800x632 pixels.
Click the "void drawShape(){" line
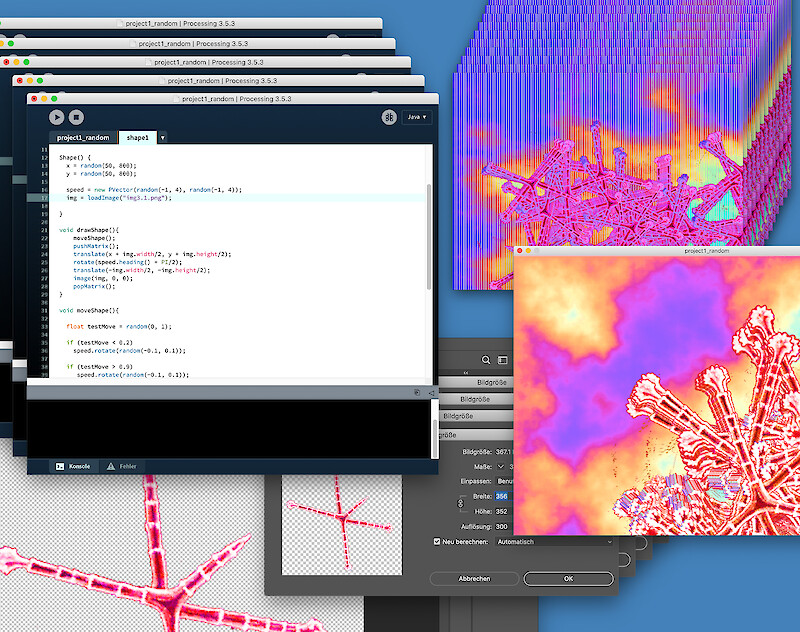89,230
